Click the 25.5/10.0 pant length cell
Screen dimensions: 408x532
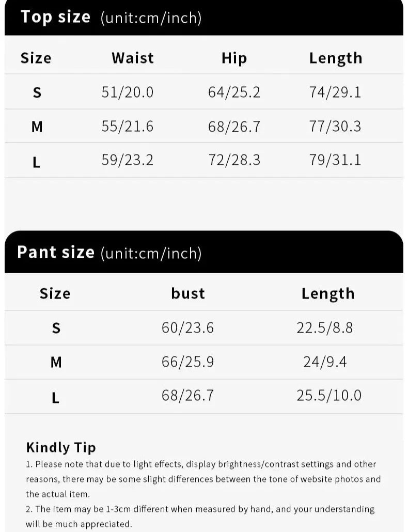point(329,396)
